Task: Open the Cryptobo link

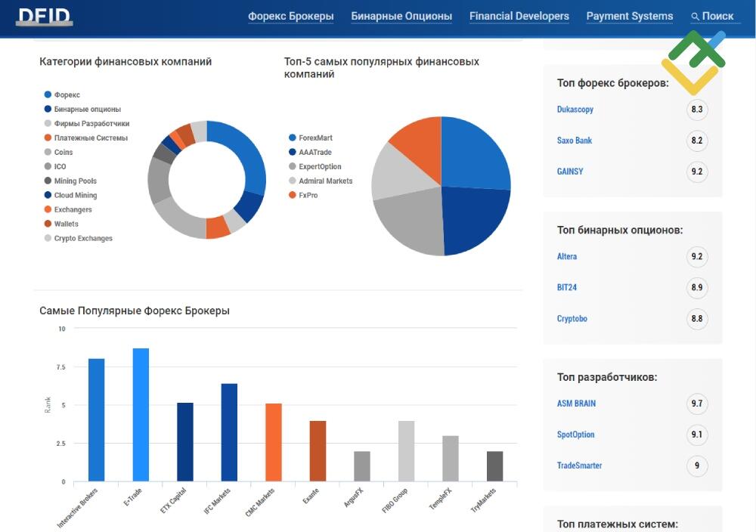Action: point(572,319)
